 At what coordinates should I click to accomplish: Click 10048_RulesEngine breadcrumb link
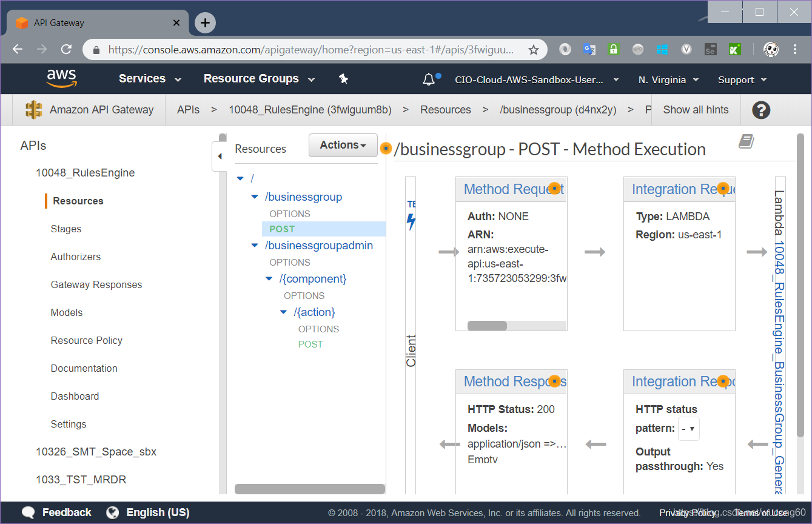[310, 110]
